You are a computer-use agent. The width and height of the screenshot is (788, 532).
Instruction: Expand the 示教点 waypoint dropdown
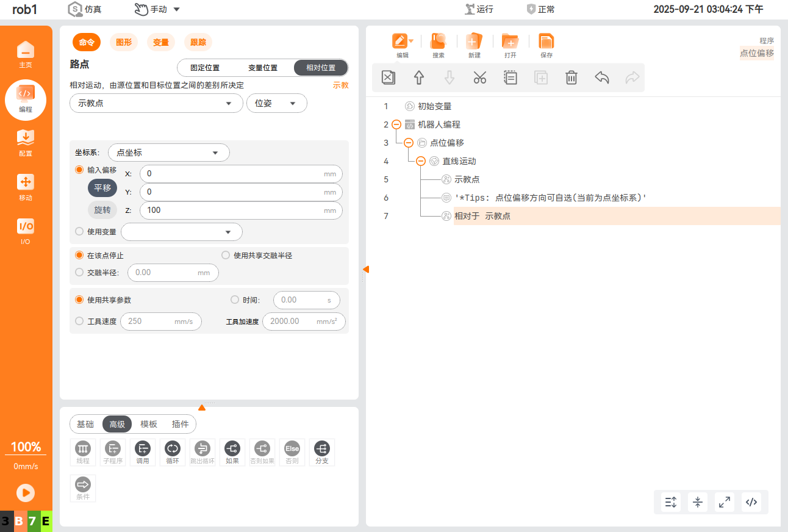(x=156, y=104)
